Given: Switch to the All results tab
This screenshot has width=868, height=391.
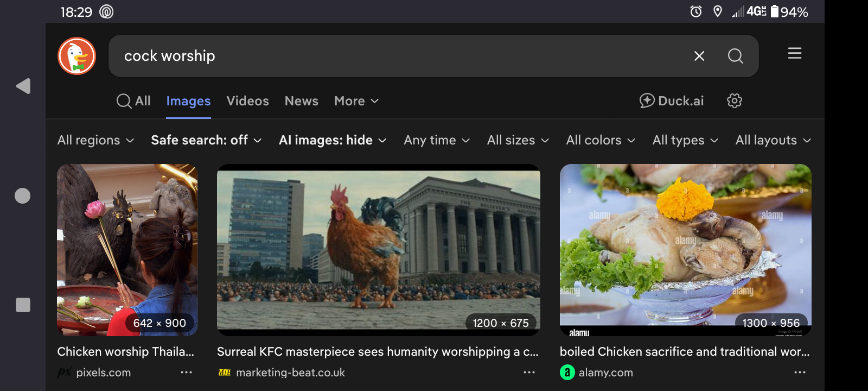Looking at the screenshot, I should coord(133,101).
